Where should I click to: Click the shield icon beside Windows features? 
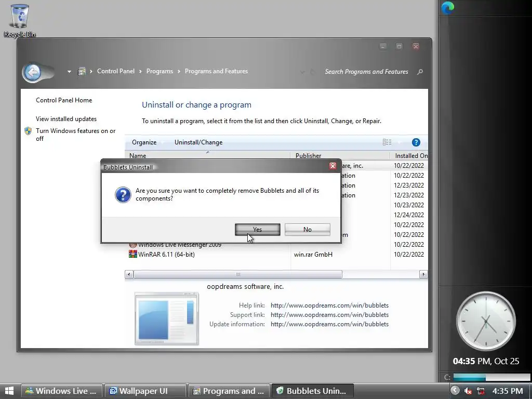(x=28, y=131)
